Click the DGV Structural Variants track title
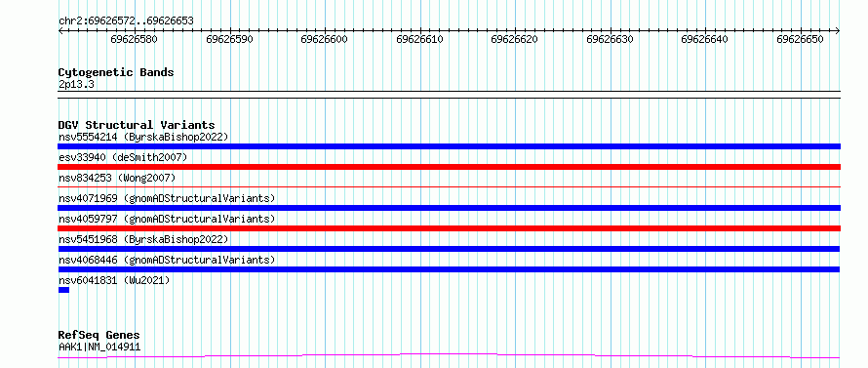 (137, 125)
